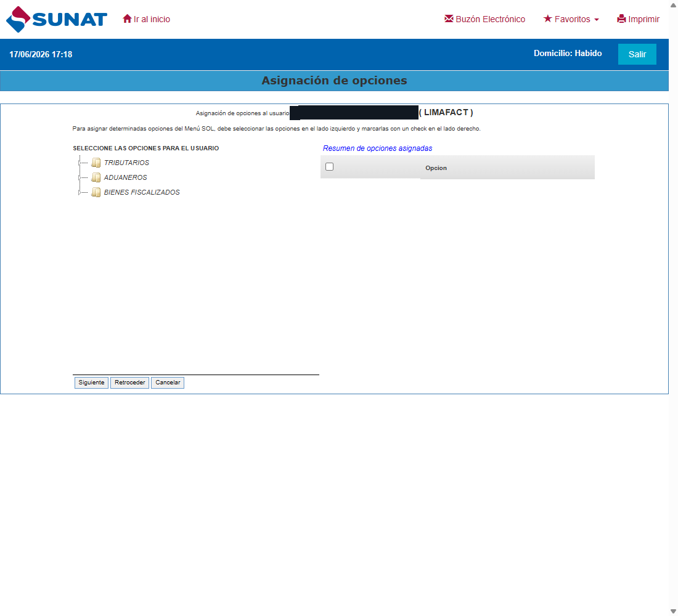The image size is (678, 616).
Task: Toggle the select-all checkbox in Opcion header
Action: [x=330, y=167]
